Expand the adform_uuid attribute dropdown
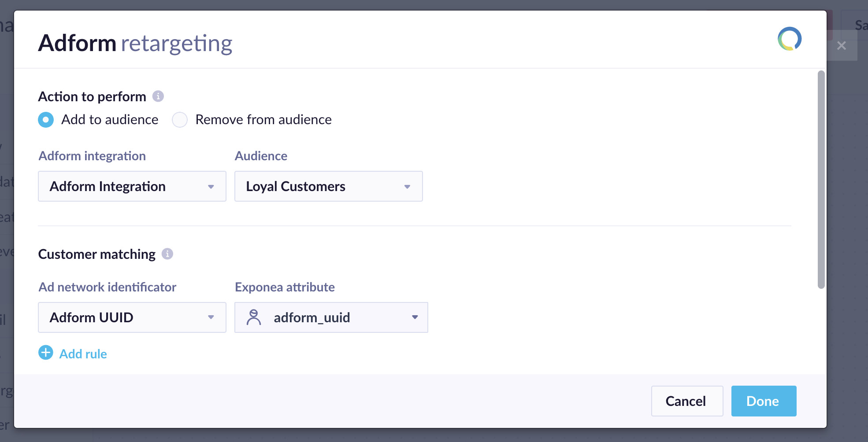The height and width of the screenshot is (442, 868). click(x=331, y=317)
